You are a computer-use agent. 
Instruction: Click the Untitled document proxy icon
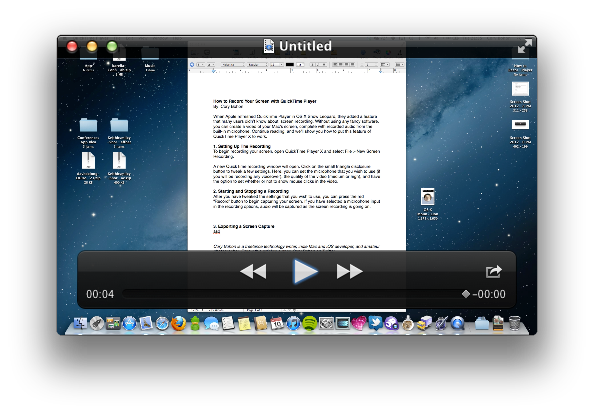coord(269,46)
